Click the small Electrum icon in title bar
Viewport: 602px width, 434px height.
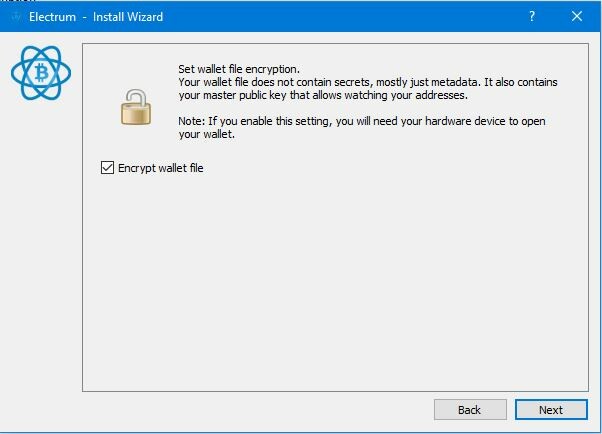[15, 17]
